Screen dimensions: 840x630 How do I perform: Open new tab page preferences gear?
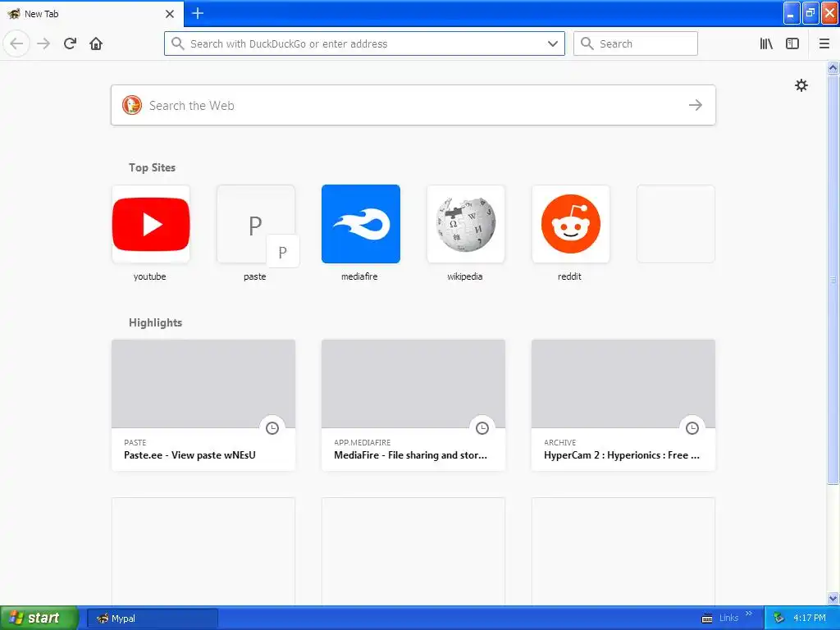point(801,85)
